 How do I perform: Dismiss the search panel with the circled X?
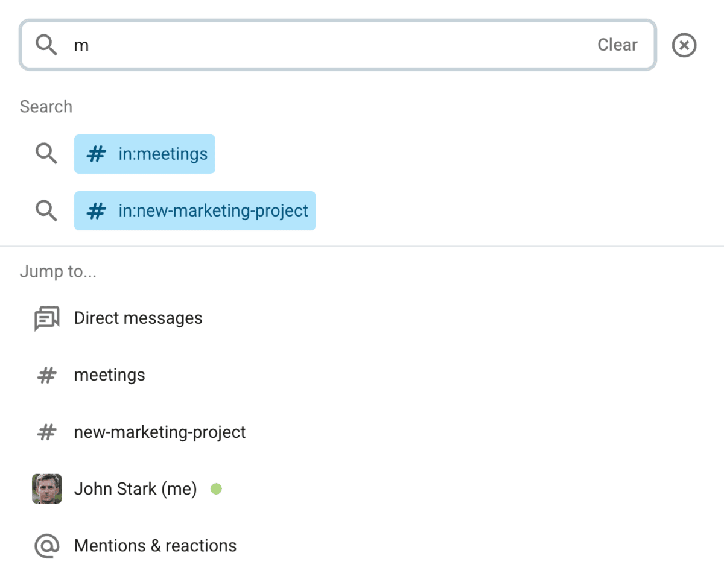[x=684, y=45]
